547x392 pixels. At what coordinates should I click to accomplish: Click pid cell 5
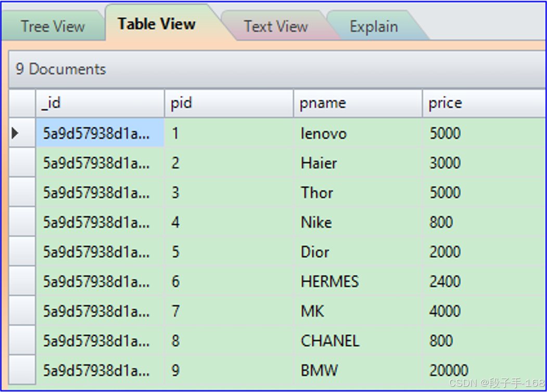click(229, 251)
